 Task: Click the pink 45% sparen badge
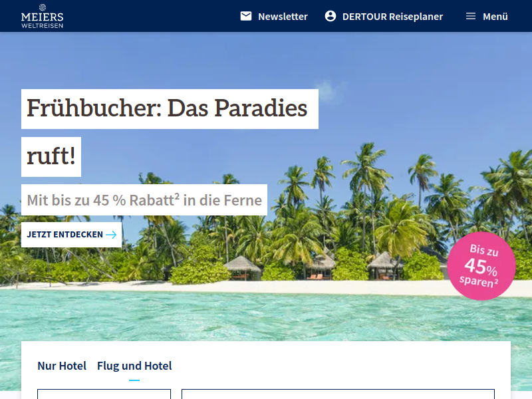[481, 266]
